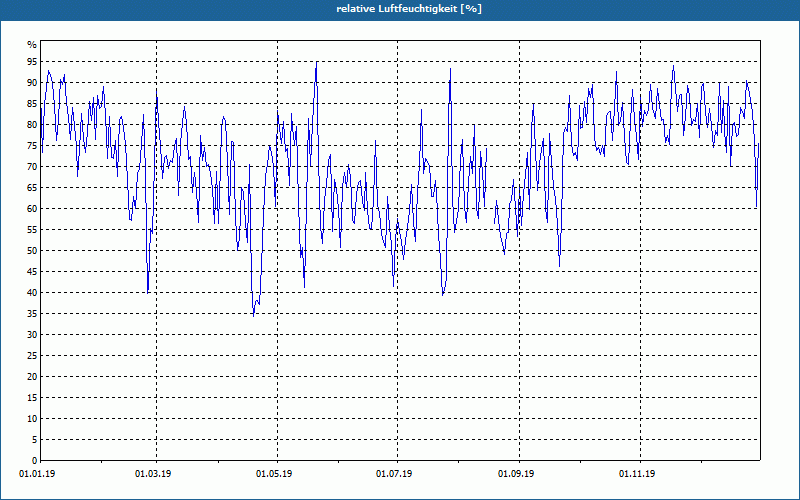Viewport: 800px width, 500px height.
Task: Click the lowest humidity dip near 35%
Action: coord(253,314)
